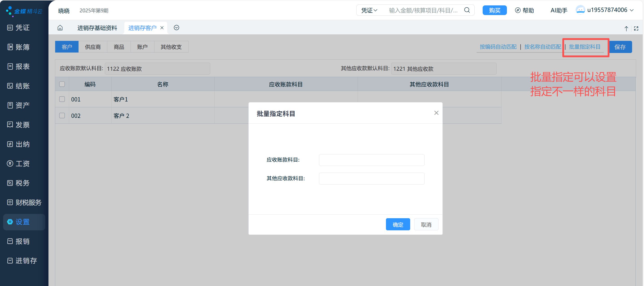
Task: Toggle the select-all checkbox in the table header
Action: 62,84
